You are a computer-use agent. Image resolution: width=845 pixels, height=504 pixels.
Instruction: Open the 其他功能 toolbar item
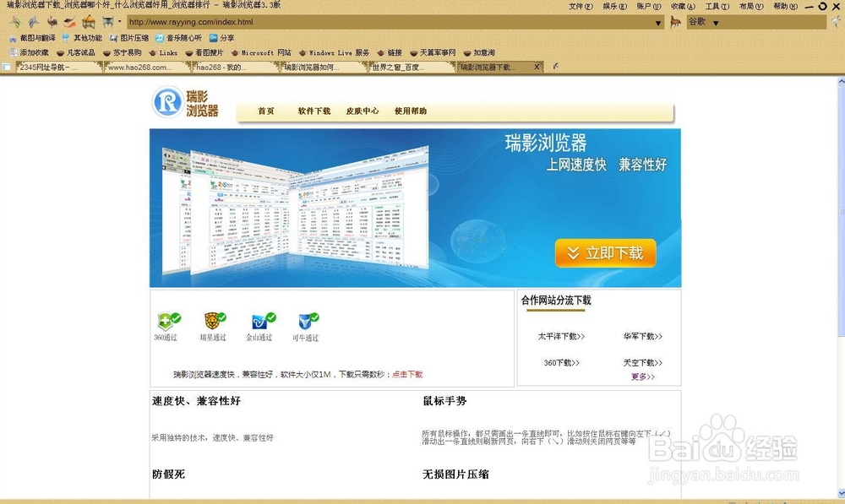point(82,38)
